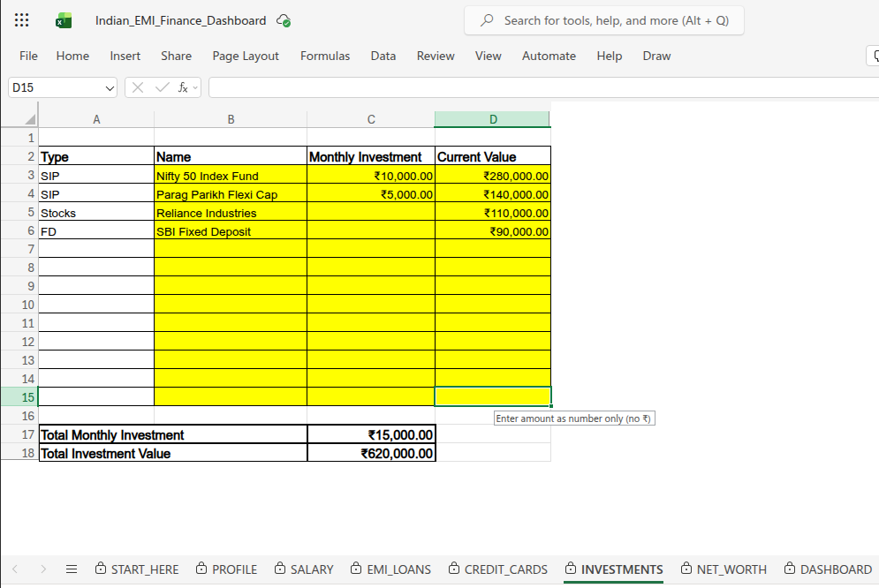This screenshot has height=588, width=879.
Task: Select total cell ₹15,000.00
Action: pyautogui.click(x=371, y=434)
